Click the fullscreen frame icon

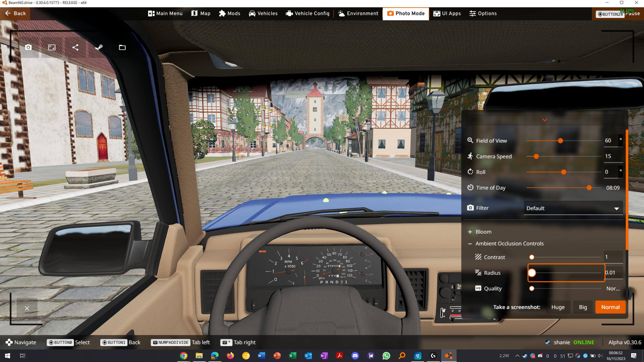[52, 47]
